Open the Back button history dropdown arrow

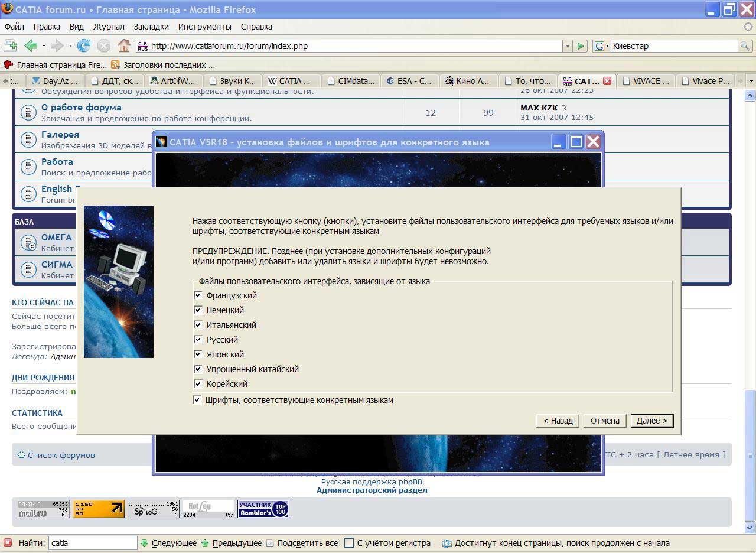click(44, 46)
